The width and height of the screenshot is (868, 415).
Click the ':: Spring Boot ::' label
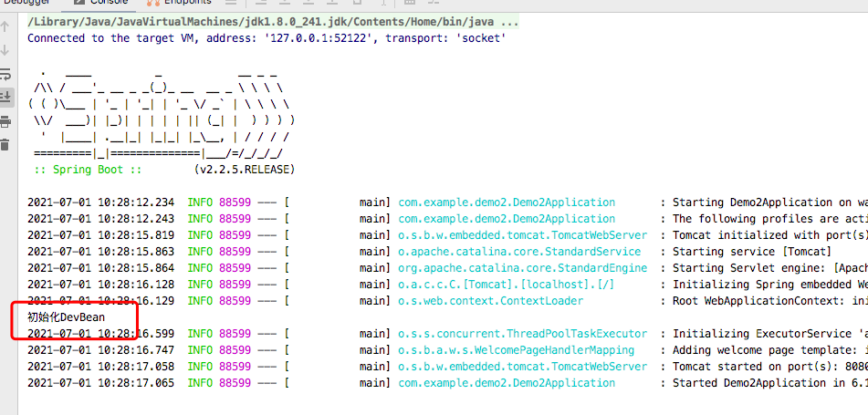click(88, 170)
